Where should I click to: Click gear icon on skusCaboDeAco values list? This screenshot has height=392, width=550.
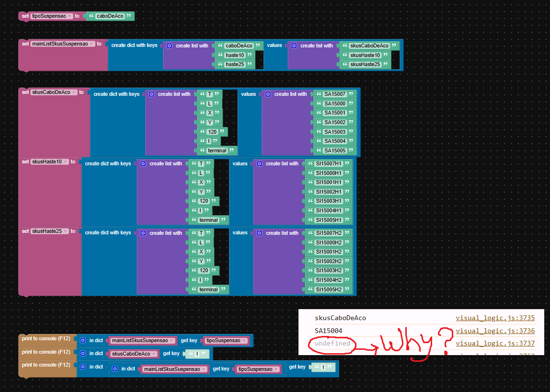[x=268, y=94]
